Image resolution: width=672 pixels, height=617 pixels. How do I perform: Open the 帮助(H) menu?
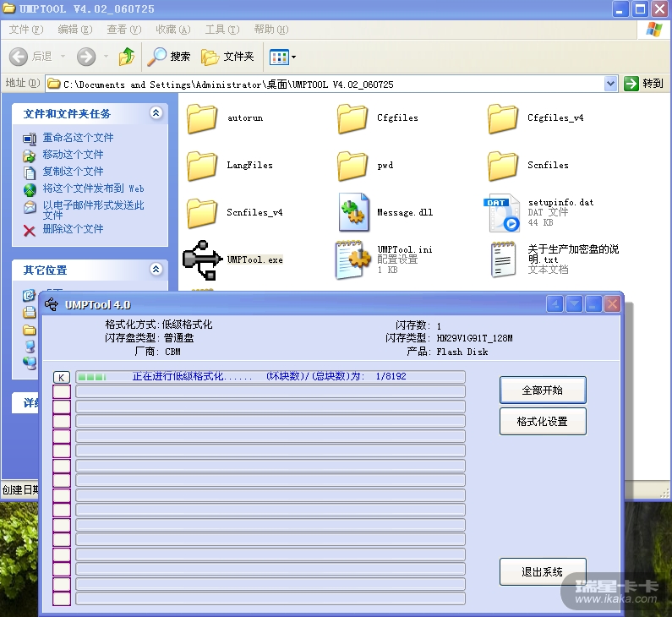270,30
